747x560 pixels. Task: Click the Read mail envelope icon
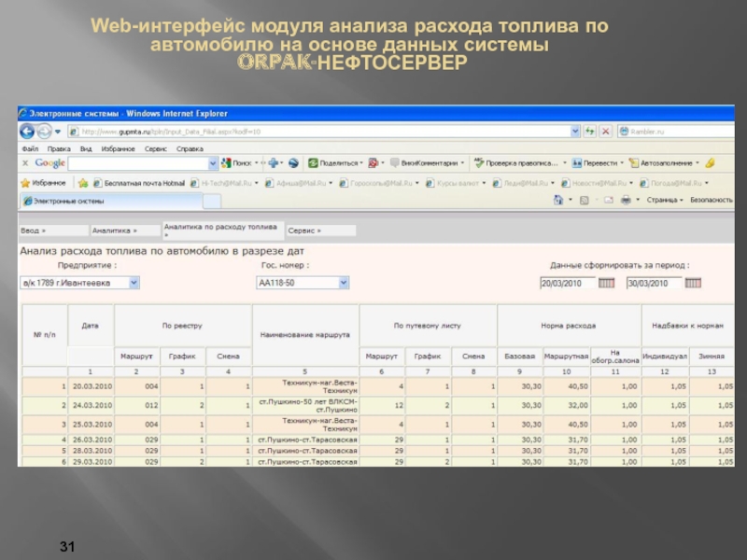pyautogui.click(x=609, y=200)
